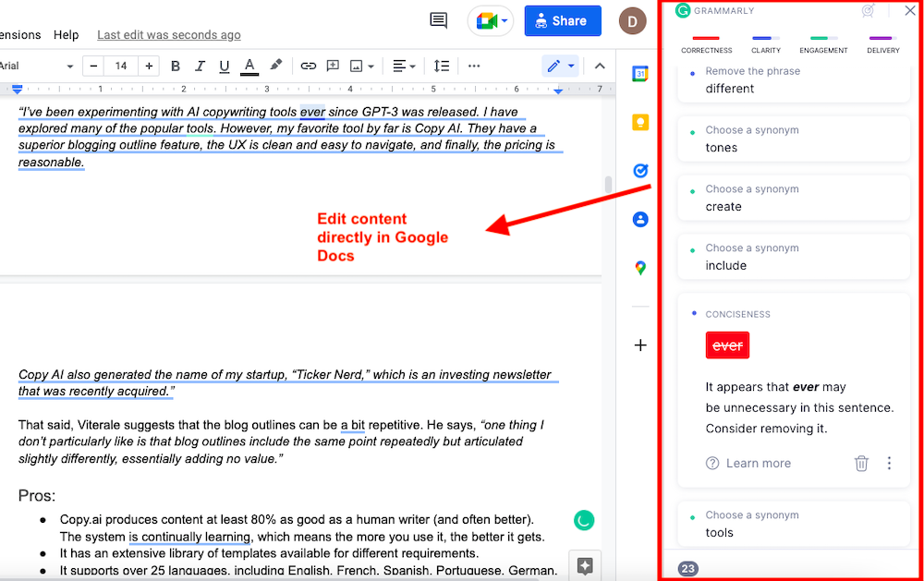Dismiss suggestion with trash icon
This screenshot has width=924, height=581.
pos(861,463)
